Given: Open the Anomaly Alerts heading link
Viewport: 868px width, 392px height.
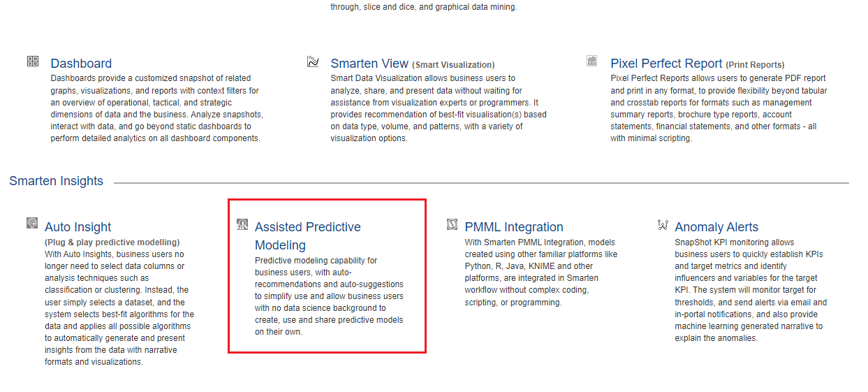Looking at the screenshot, I should coord(716,227).
